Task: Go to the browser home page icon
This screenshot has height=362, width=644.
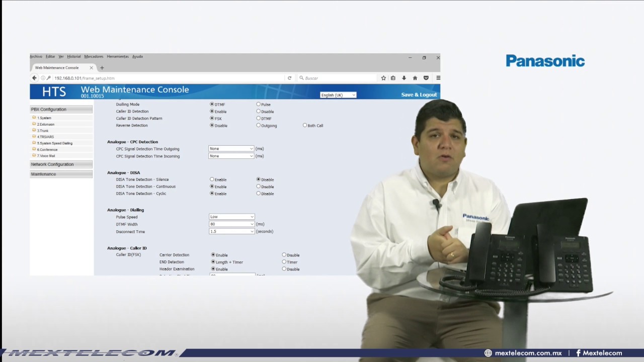Action: pyautogui.click(x=415, y=78)
